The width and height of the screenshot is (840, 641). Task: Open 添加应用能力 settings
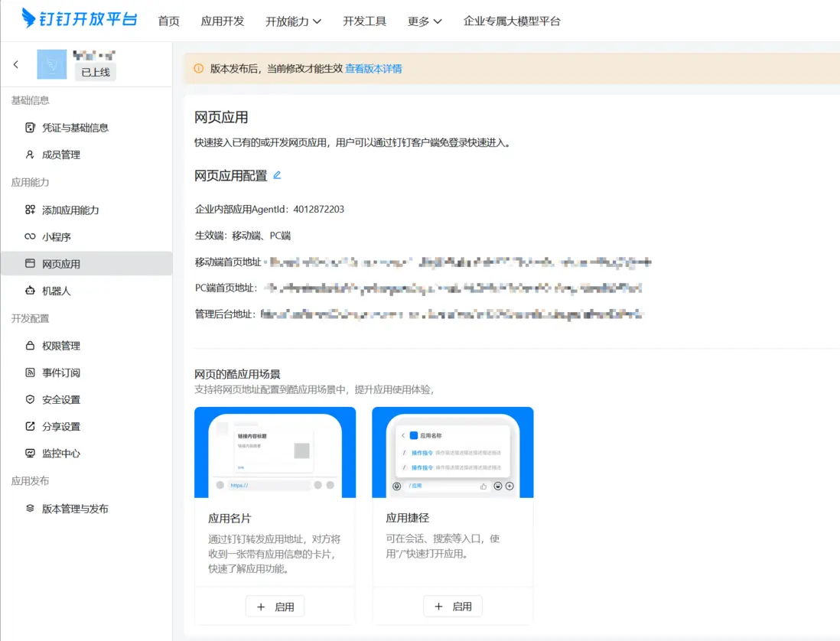tap(63, 210)
